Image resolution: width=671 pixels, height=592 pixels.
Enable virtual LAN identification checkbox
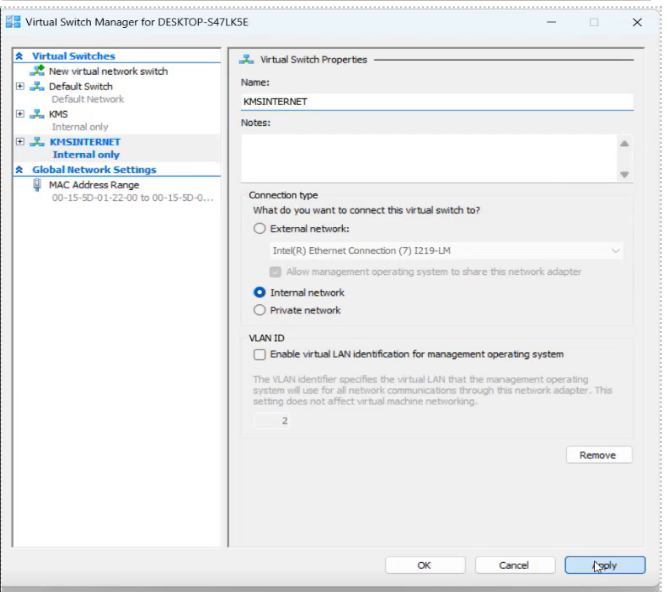pyautogui.click(x=259, y=354)
